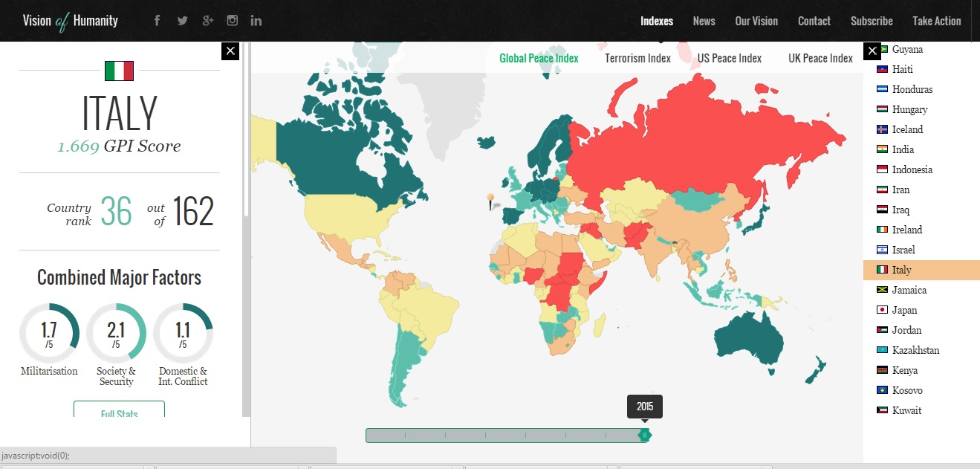Open the Our Vision menu item
980x469 pixels.
tap(756, 21)
